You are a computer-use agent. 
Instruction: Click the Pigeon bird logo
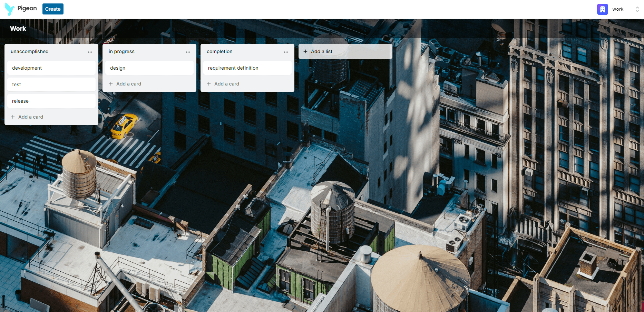[9, 9]
